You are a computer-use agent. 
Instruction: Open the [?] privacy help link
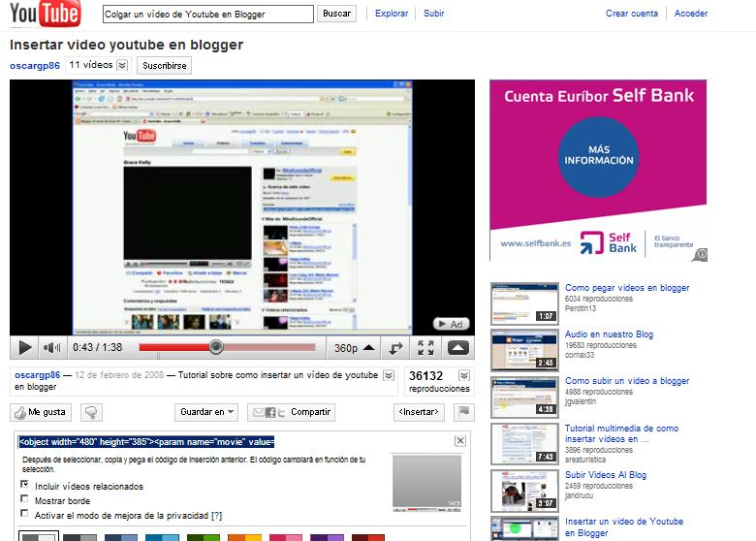(216, 516)
